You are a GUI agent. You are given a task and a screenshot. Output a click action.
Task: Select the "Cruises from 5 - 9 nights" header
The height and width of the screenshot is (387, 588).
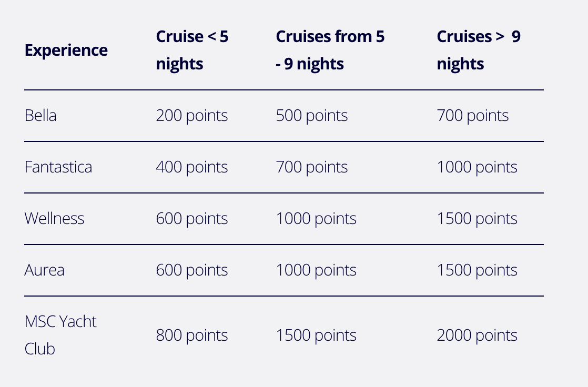(x=330, y=50)
